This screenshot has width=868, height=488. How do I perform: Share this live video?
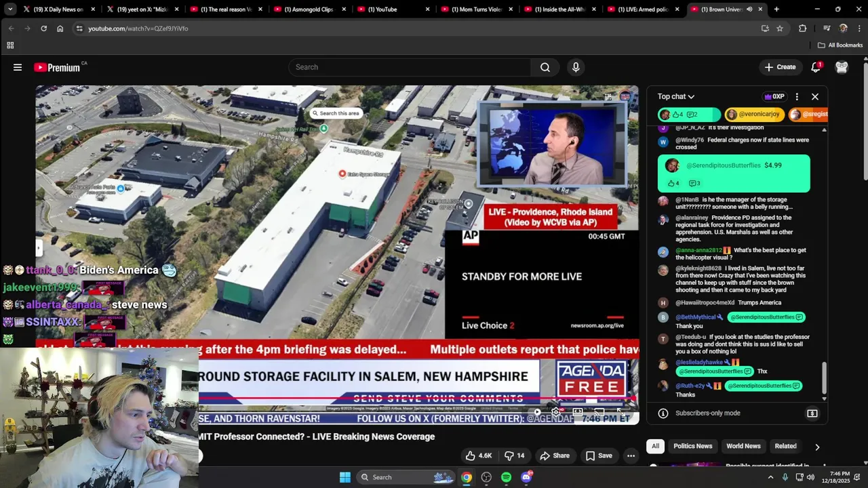click(555, 455)
